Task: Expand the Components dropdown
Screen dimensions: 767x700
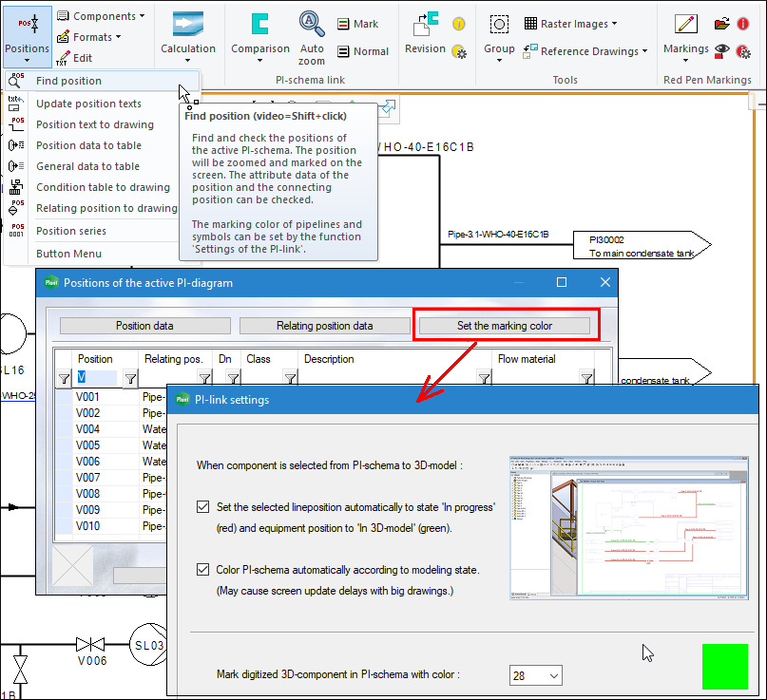Action: pos(101,16)
